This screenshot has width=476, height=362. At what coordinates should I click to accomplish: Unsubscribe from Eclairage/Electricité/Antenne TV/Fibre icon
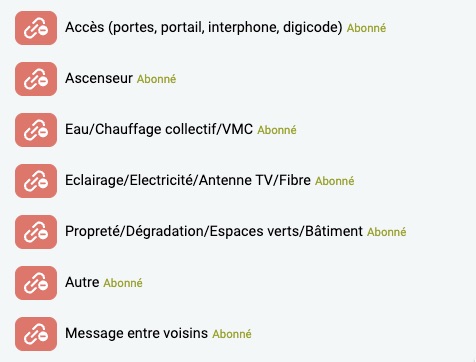coord(36,181)
